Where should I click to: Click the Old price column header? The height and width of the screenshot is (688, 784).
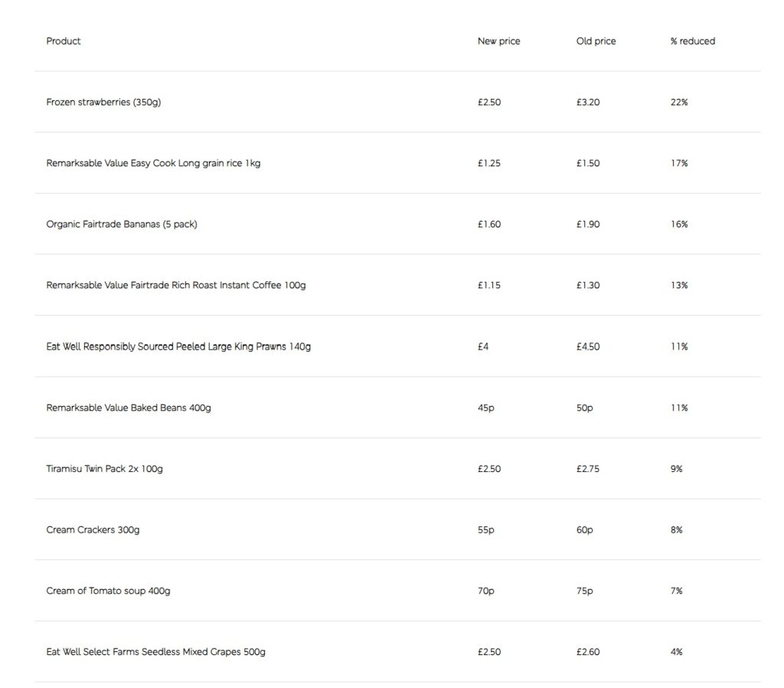(x=596, y=41)
